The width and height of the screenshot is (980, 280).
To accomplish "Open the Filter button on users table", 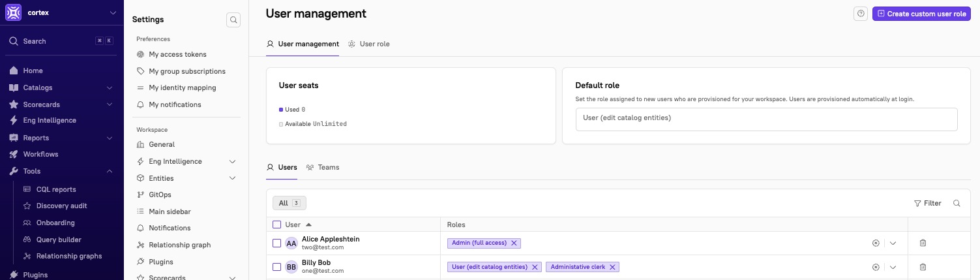I will click(x=927, y=204).
